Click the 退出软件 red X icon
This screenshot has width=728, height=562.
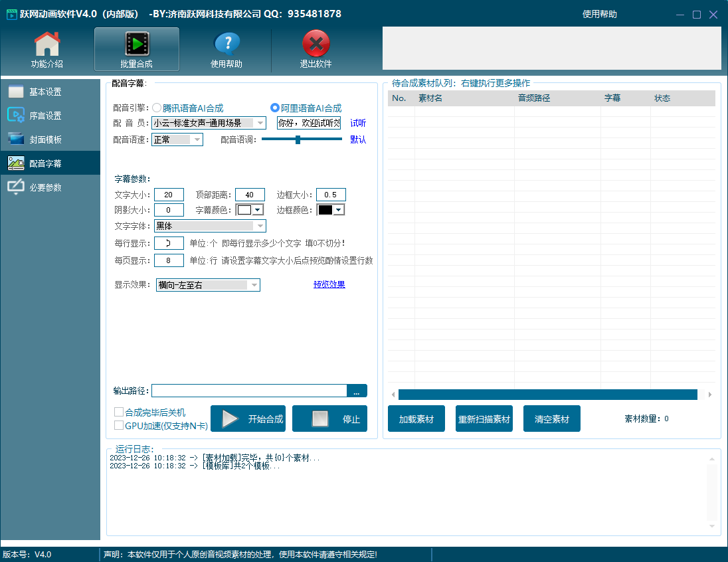point(316,45)
